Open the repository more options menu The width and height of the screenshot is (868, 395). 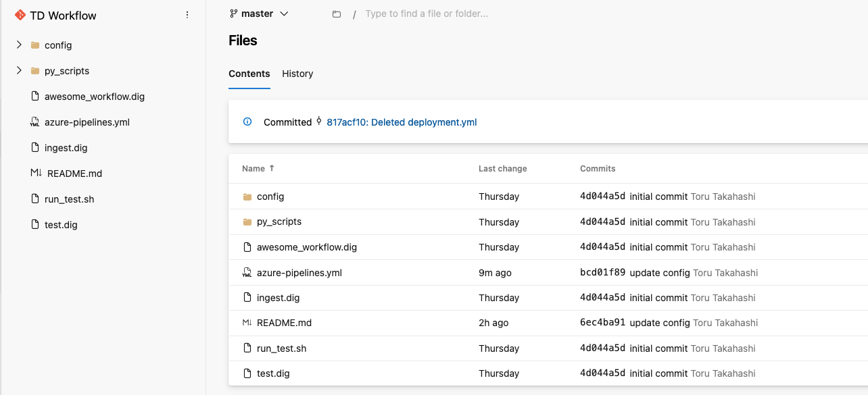187,15
